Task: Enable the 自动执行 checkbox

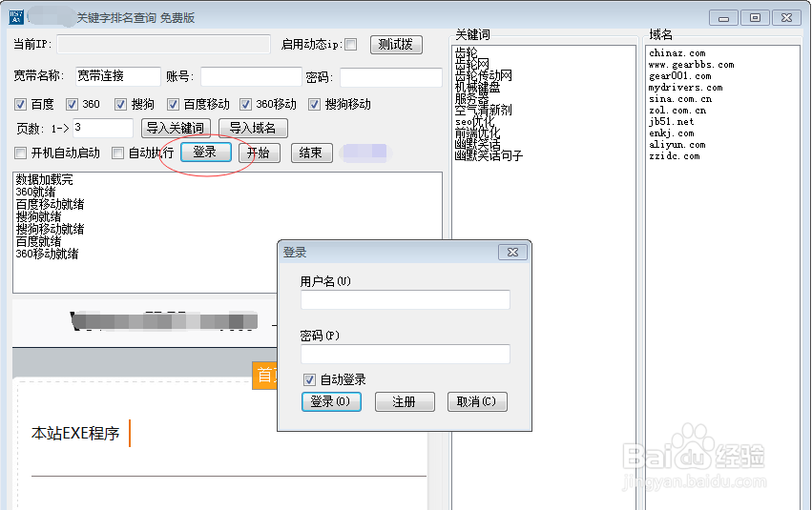Action: click(118, 153)
